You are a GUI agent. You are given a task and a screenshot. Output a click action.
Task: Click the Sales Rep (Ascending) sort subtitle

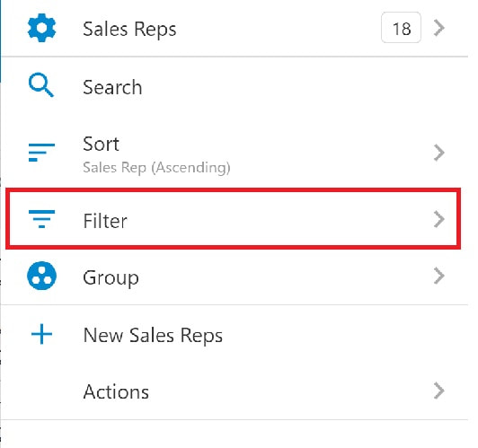(x=156, y=168)
